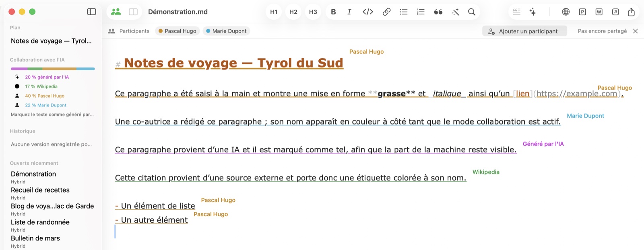
Task: Toggle bold formatting
Action: pos(333,12)
